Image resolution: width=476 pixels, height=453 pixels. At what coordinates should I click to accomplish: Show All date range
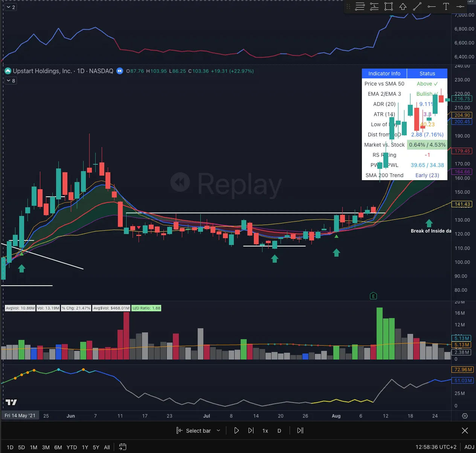coord(107,447)
